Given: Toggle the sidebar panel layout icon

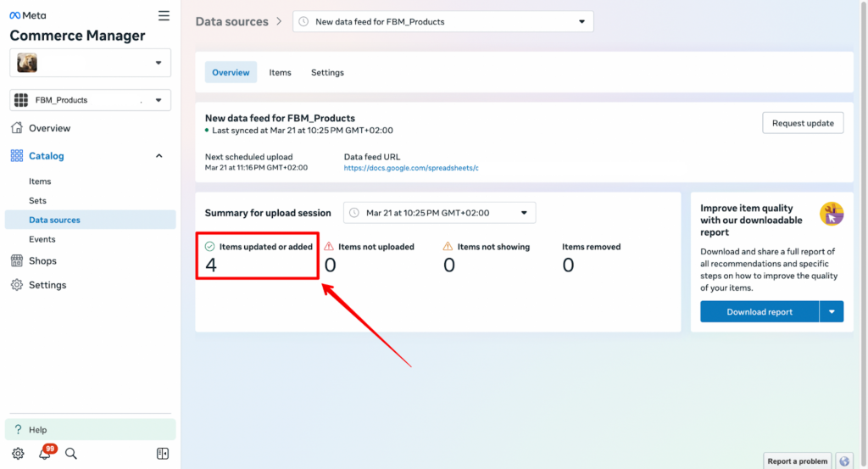Looking at the screenshot, I should [163, 454].
